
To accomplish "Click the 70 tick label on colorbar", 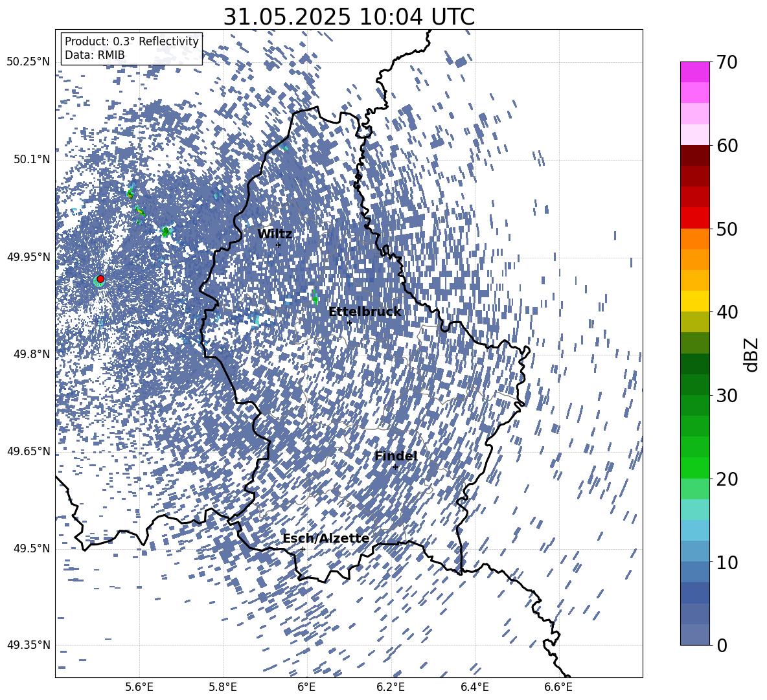I will (x=726, y=62).
